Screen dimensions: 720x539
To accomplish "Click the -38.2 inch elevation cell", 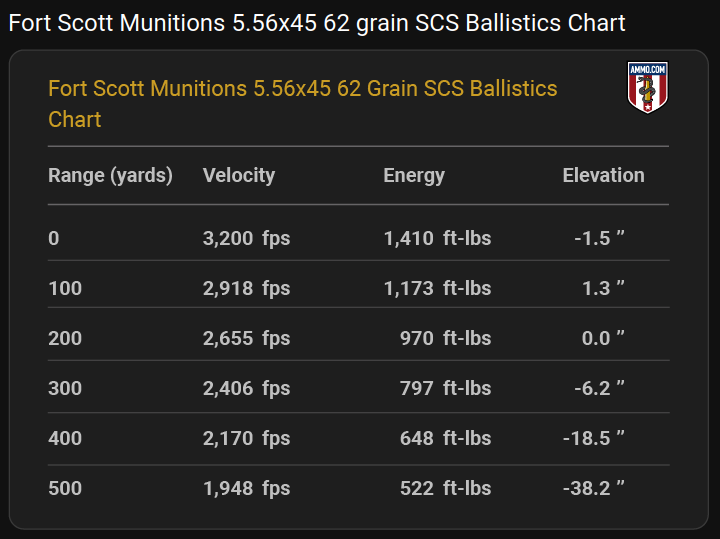I will (594, 488).
